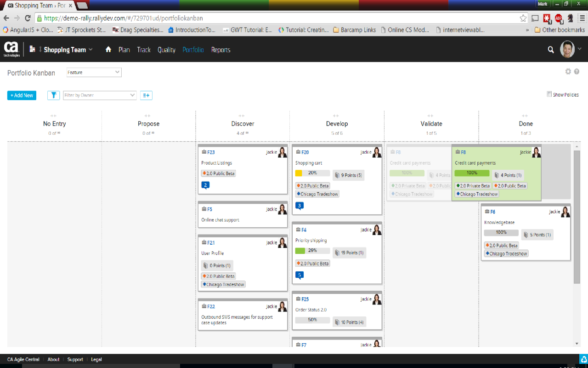Go to the Home page icon
Viewport: 588px width, 368px height.
click(x=108, y=50)
